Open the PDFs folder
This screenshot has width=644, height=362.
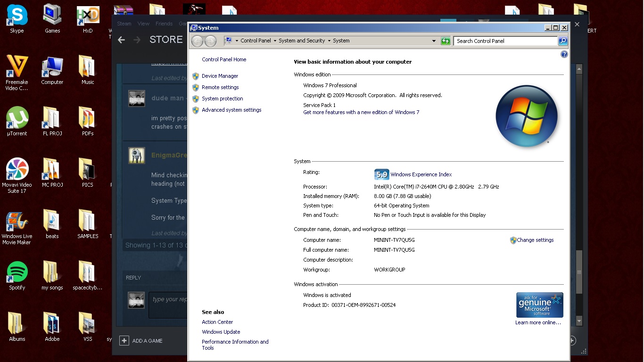point(88,122)
